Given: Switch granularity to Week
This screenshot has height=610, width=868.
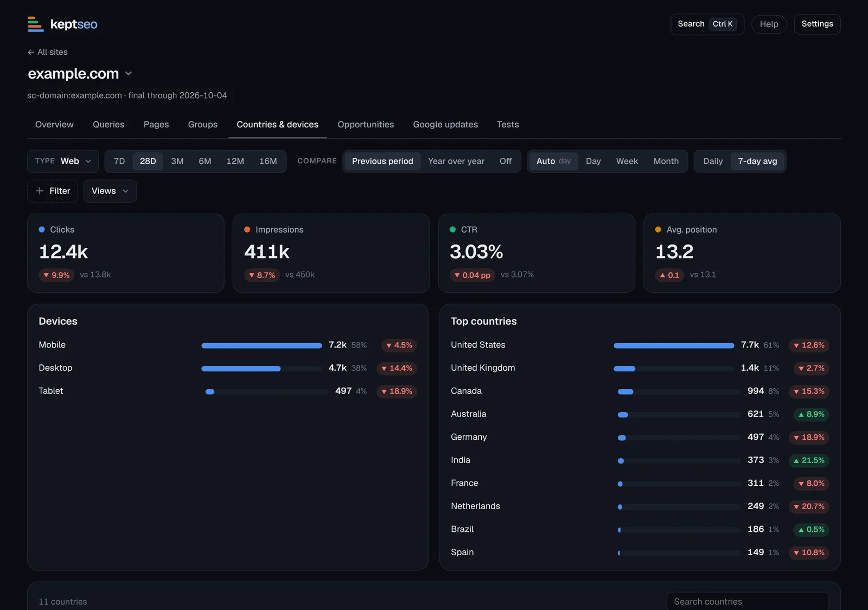Looking at the screenshot, I should pos(627,161).
